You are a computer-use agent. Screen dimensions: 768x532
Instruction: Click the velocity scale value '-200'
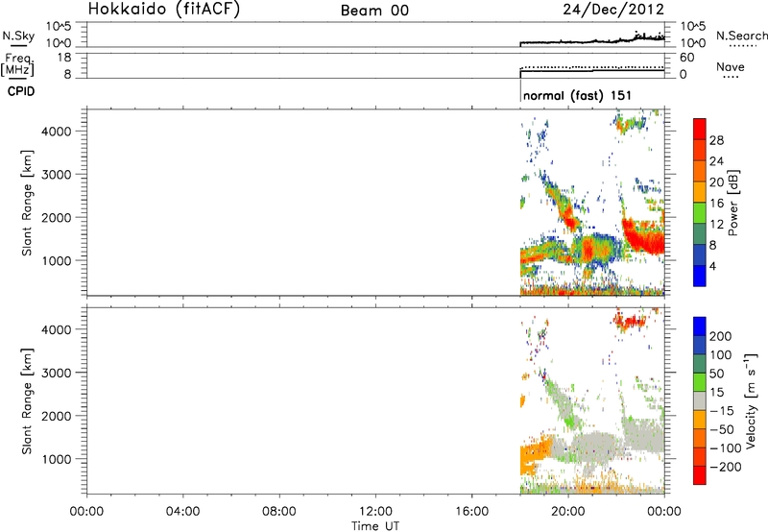point(725,467)
